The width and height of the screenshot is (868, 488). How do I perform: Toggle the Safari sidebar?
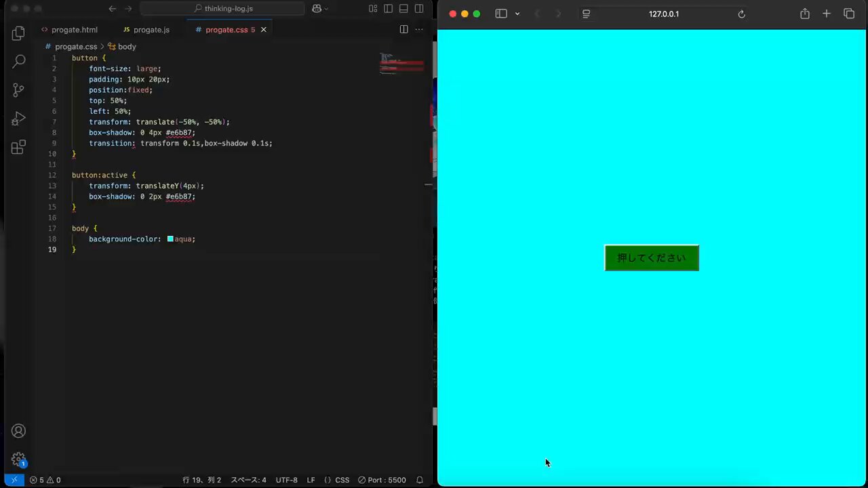(x=501, y=14)
